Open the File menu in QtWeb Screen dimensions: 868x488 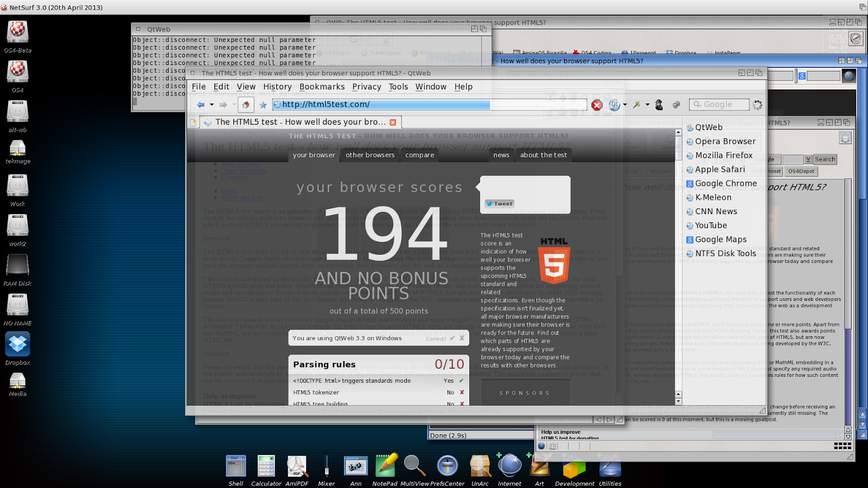pyautogui.click(x=199, y=87)
